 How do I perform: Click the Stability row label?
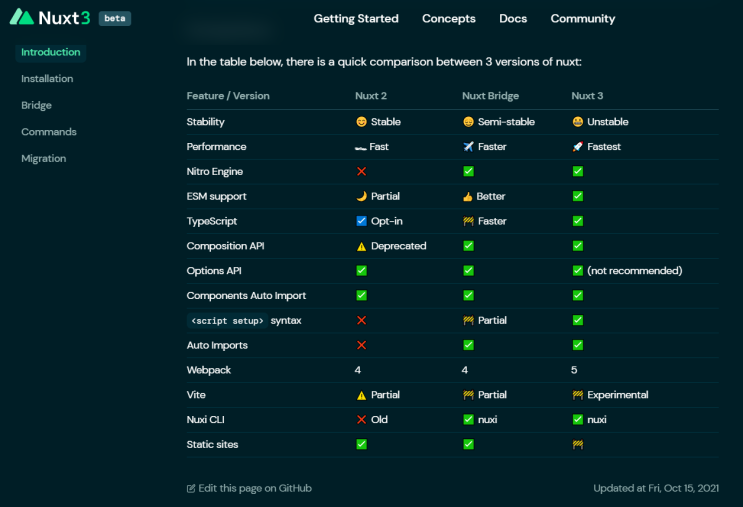pos(206,122)
